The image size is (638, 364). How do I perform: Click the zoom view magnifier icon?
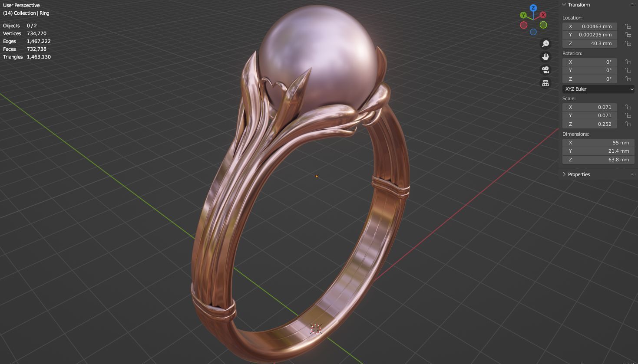click(545, 44)
